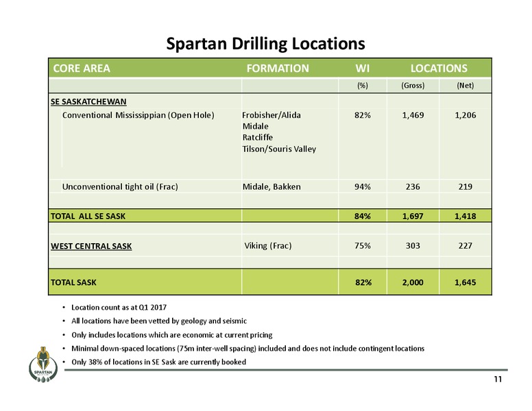Click the slide page number 11
532x411 pixels.
pyautogui.click(x=498, y=379)
